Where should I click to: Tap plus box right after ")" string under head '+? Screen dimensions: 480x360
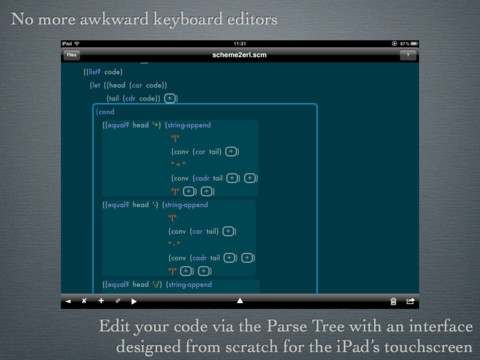[x=189, y=192]
